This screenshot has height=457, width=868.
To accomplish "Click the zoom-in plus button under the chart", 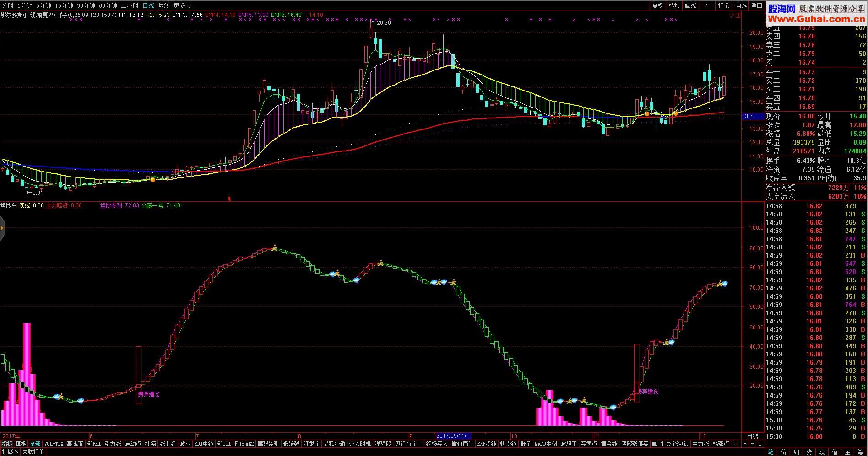I will coord(745,444).
